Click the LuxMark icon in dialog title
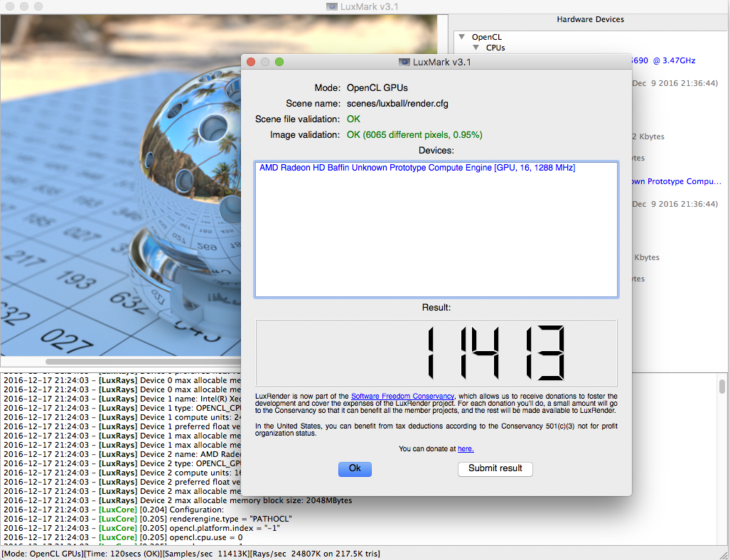730x560 pixels. tap(404, 62)
